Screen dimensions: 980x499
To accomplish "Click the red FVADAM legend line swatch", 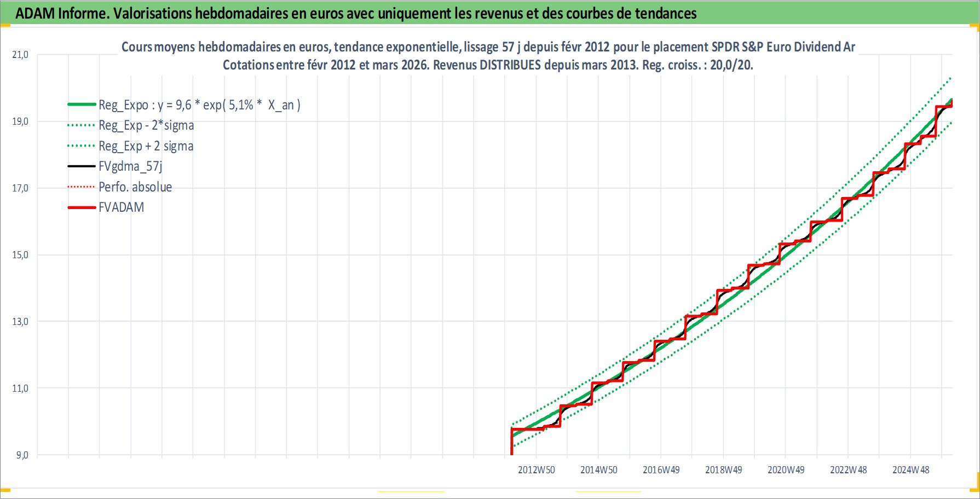I will [x=82, y=207].
